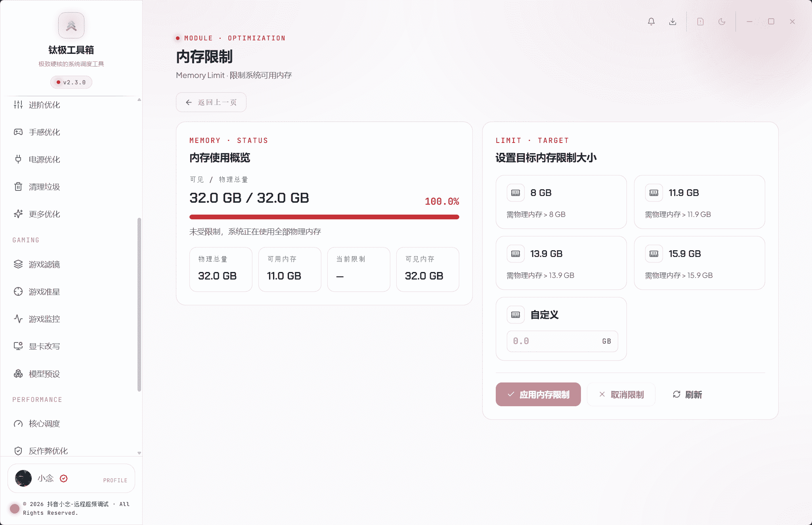
Task: Click the 未受限制 status message text
Action: pos(255,232)
